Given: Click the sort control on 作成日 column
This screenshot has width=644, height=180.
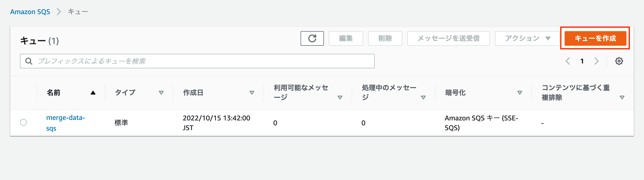Looking at the screenshot, I should (252, 93).
